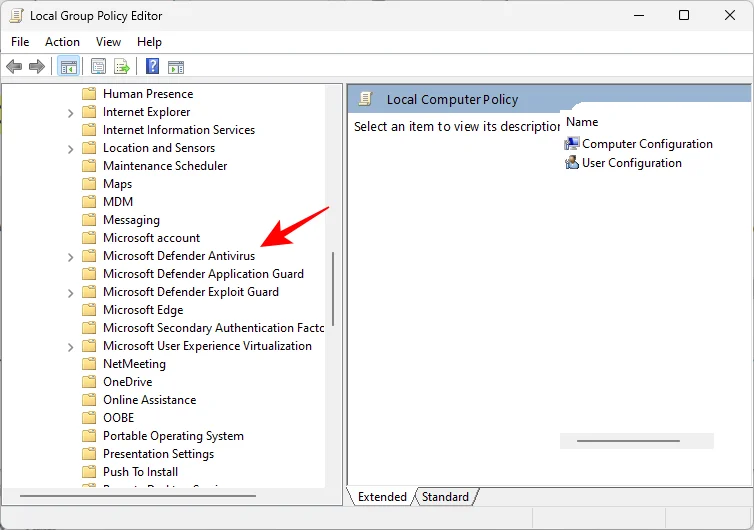Click the Microsoft Edge folder icon
The width and height of the screenshot is (754, 530).
(x=89, y=310)
